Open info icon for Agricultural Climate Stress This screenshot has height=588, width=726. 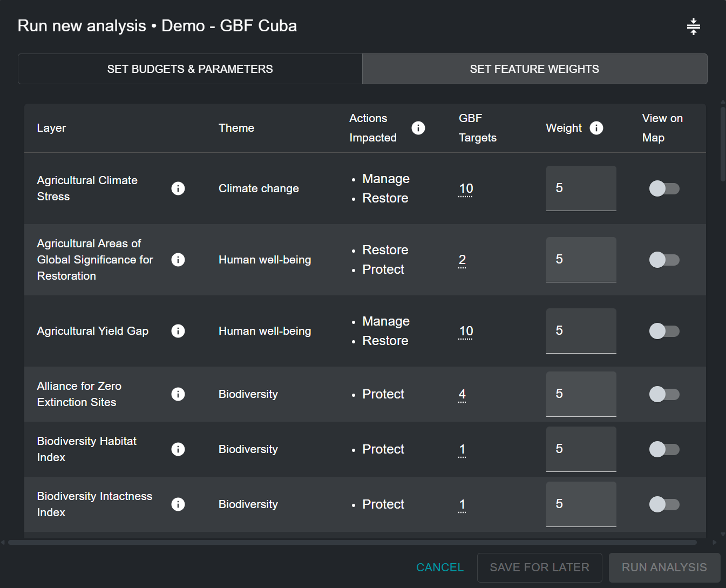(x=178, y=188)
